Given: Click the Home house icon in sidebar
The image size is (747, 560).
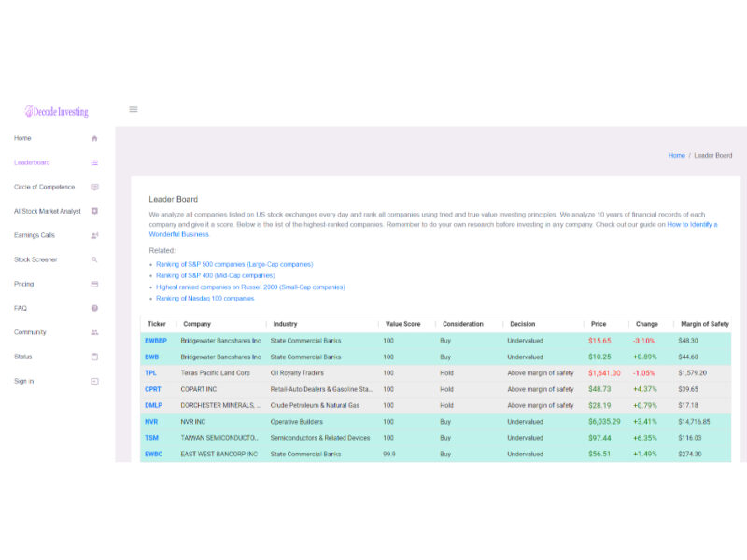Looking at the screenshot, I should click(x=94, y=138).
